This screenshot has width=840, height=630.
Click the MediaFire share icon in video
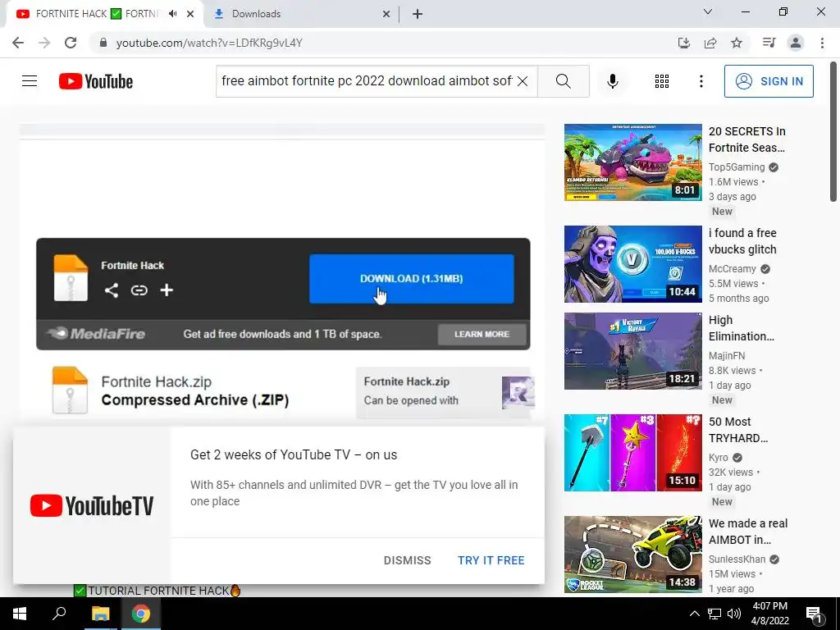tap(111, 290)
